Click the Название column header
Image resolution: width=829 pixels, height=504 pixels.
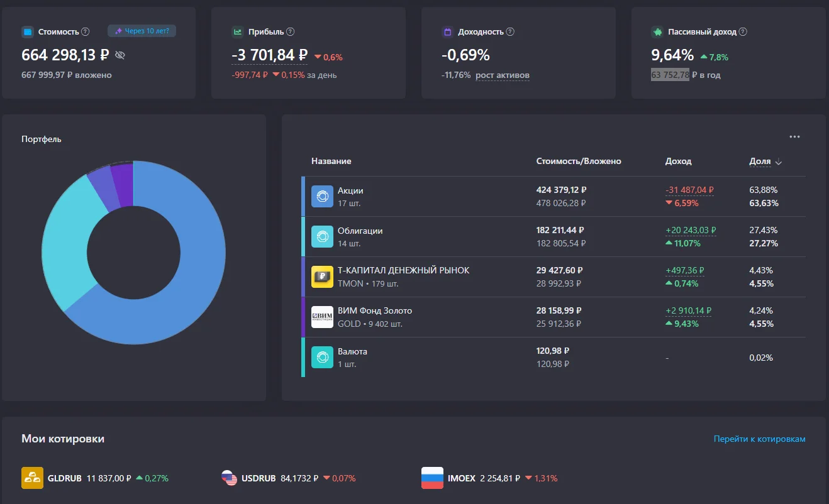[331, 161]
